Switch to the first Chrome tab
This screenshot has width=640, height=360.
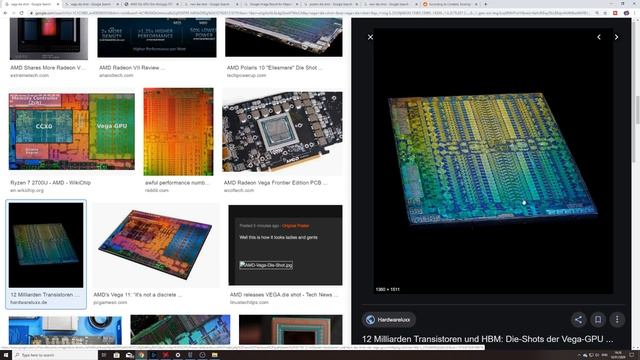click(31, 4)
